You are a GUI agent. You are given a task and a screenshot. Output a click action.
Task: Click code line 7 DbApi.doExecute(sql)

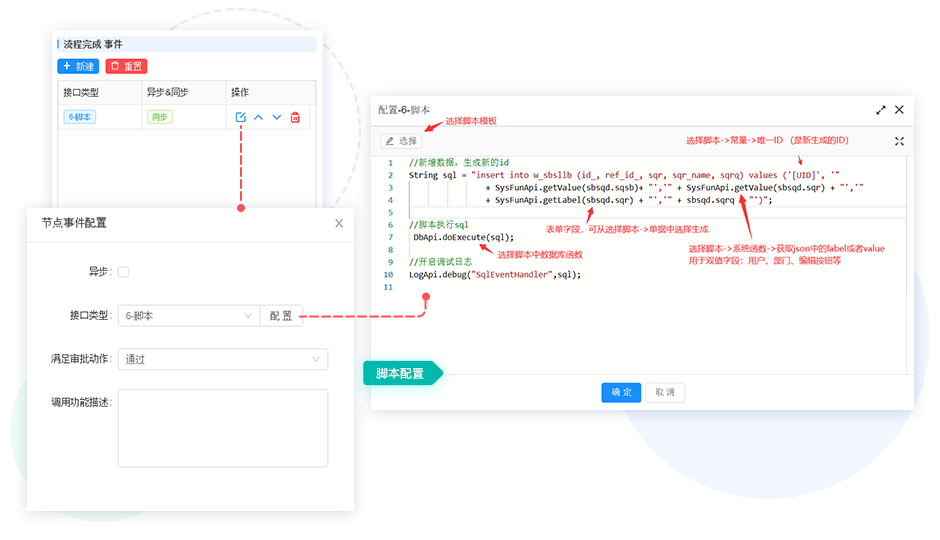click(463, 237)
